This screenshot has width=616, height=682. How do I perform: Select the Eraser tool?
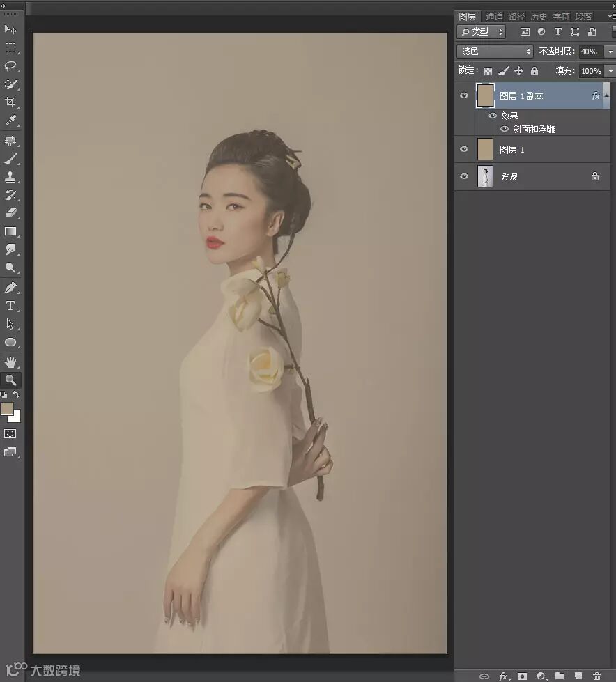10,213
